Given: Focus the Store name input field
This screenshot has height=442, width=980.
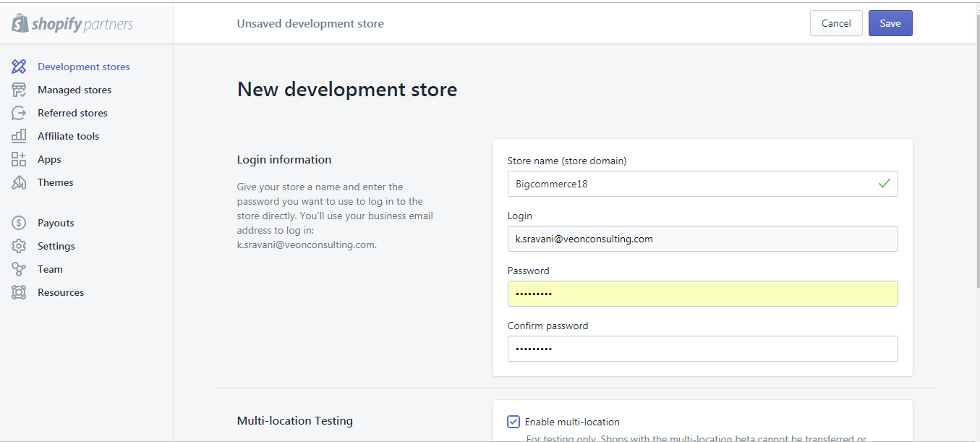Looking at the screenshot, I should click(703, 184).
